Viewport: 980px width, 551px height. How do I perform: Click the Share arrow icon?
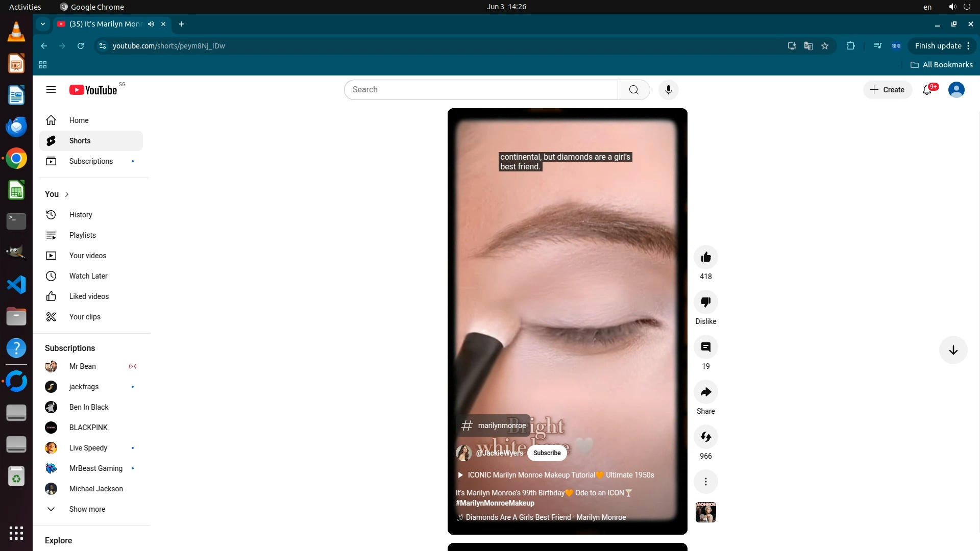pos(706,392)
